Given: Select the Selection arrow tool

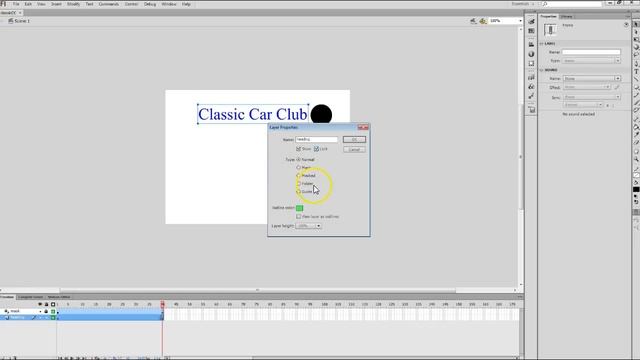Looking at the screenshot, I should point(636,24).
